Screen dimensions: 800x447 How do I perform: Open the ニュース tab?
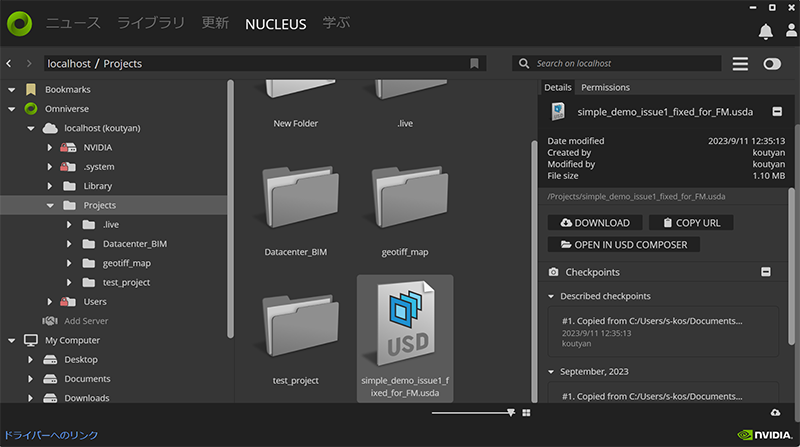[x=73, y=23]
